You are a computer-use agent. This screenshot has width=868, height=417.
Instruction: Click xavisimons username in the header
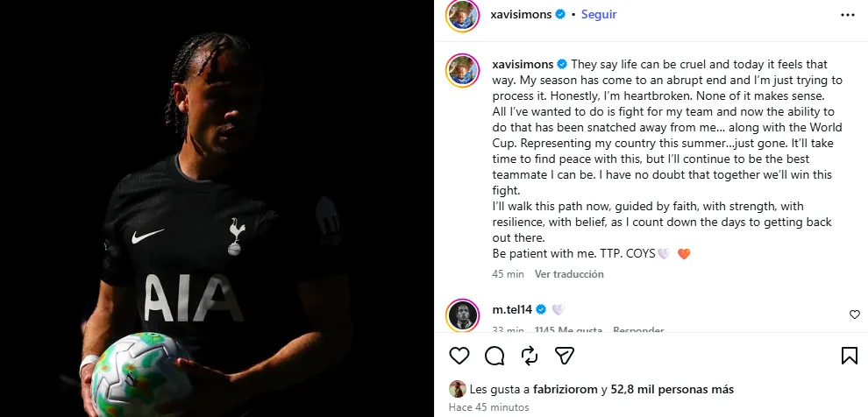pos(521,15)
